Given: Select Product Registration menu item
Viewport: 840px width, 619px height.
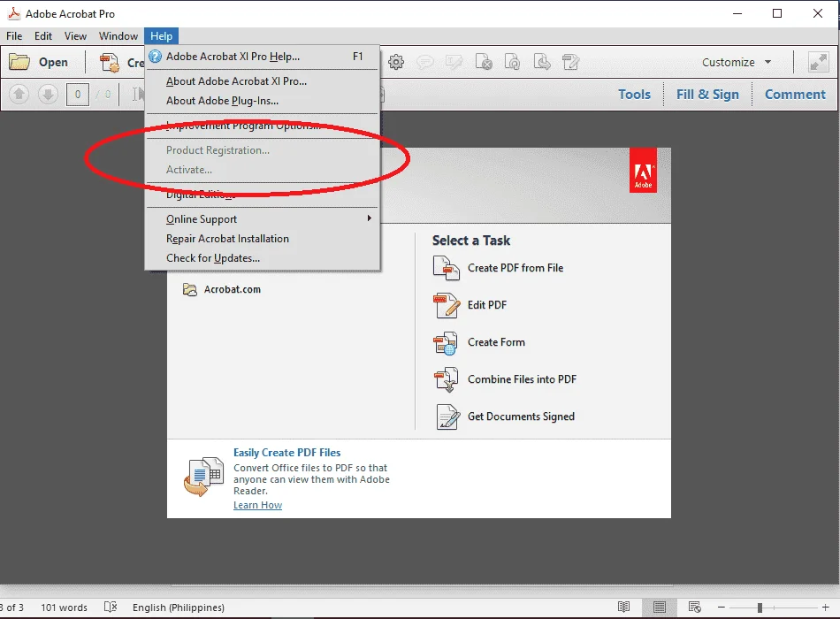Looking at the screenshot, I should tap(263, 150).
